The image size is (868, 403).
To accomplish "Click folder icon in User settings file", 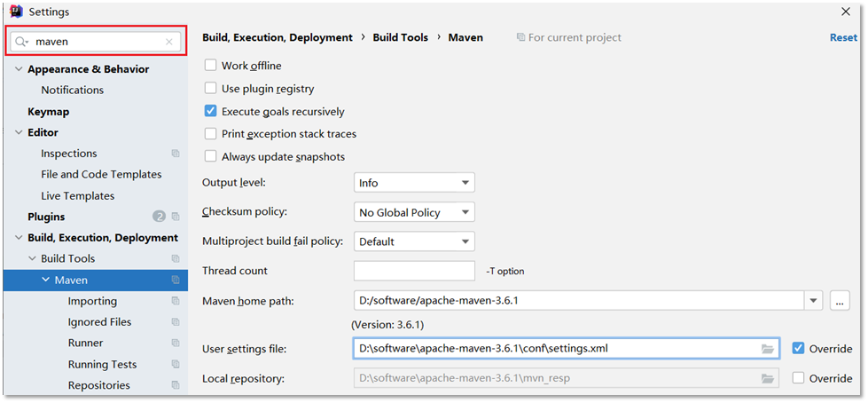I will click(x=768, y=349).
